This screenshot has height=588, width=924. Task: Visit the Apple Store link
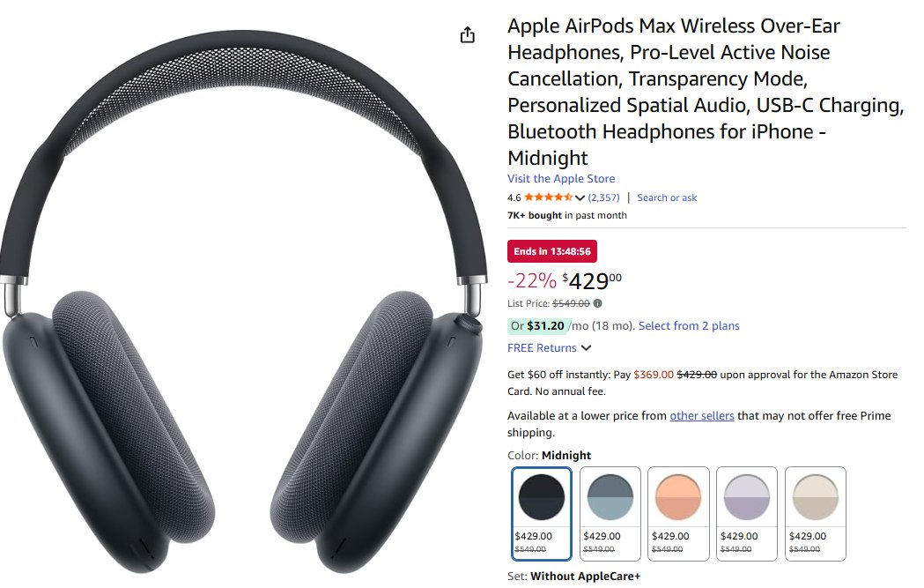coord(561,178)
